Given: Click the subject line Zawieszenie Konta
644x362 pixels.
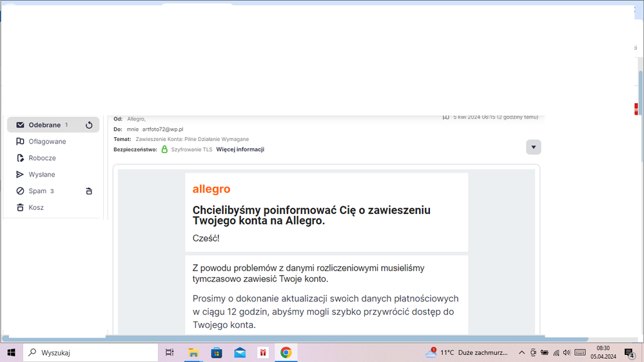Looking at the screenshot, I should (192, 139).
